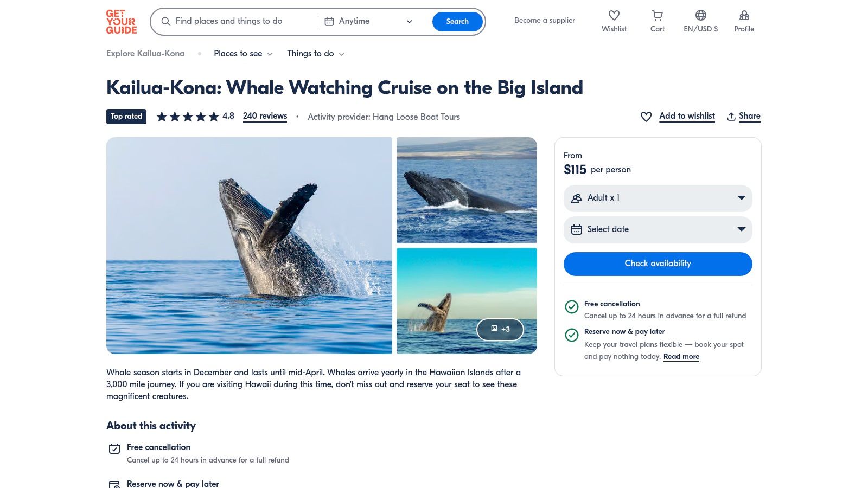The width and height of the screenshot is (868, 488).
Task: Toggle Add to wishlist heart for this activity
Action: [646, 116]
